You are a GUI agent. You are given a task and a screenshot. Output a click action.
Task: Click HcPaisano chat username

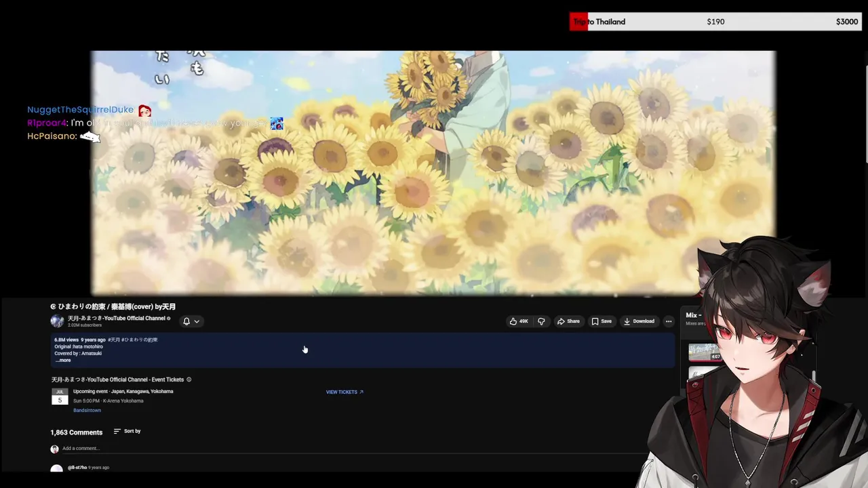tap(52, 136)
